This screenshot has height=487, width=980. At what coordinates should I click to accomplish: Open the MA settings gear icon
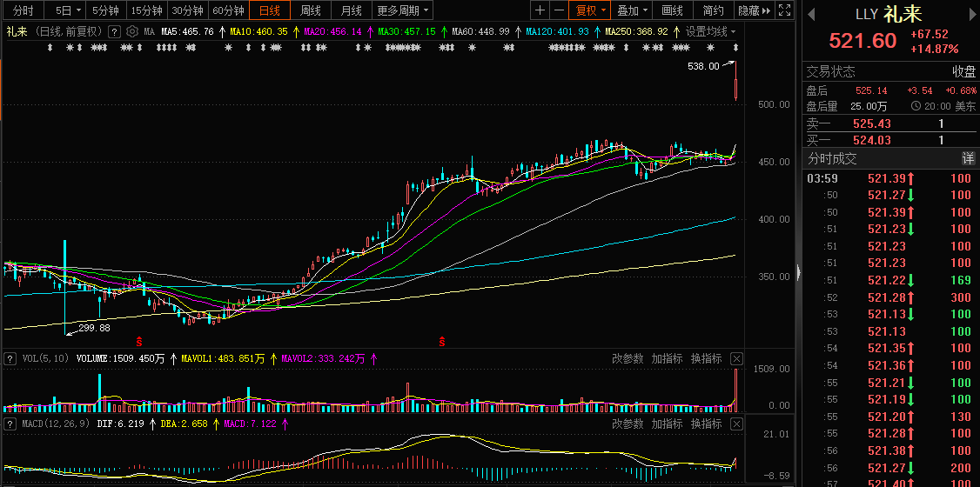[x=132, y=31]
